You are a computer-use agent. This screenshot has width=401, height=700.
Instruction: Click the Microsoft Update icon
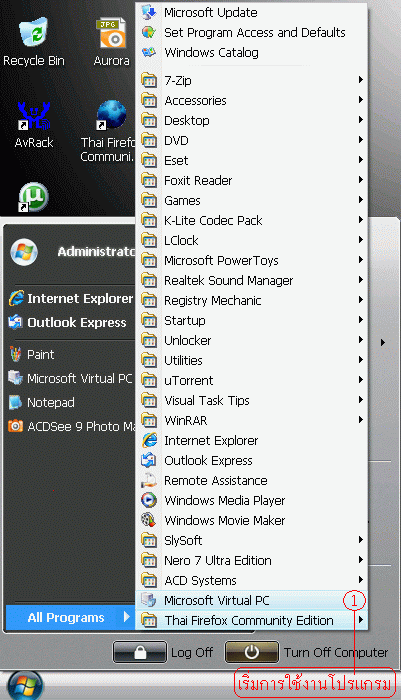[x=149, y=12]
